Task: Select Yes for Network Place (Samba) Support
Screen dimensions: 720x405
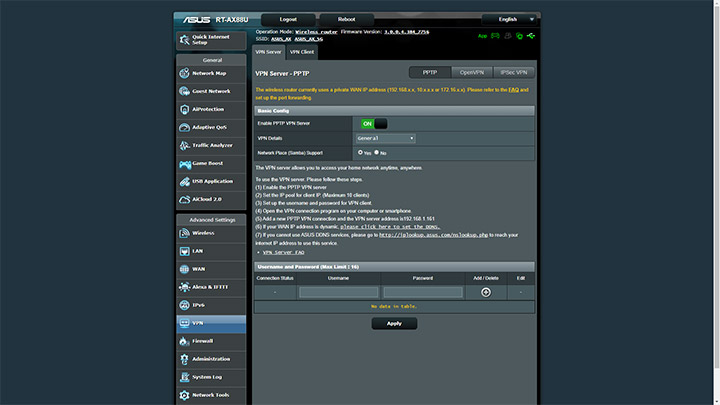Action: coord(360,152)
